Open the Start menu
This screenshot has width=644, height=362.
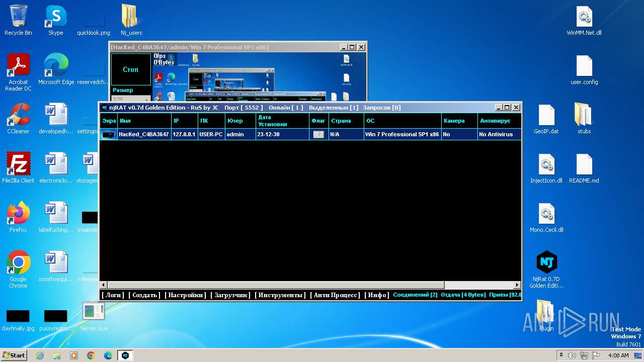pyautogui.click(x=14, y=355)
